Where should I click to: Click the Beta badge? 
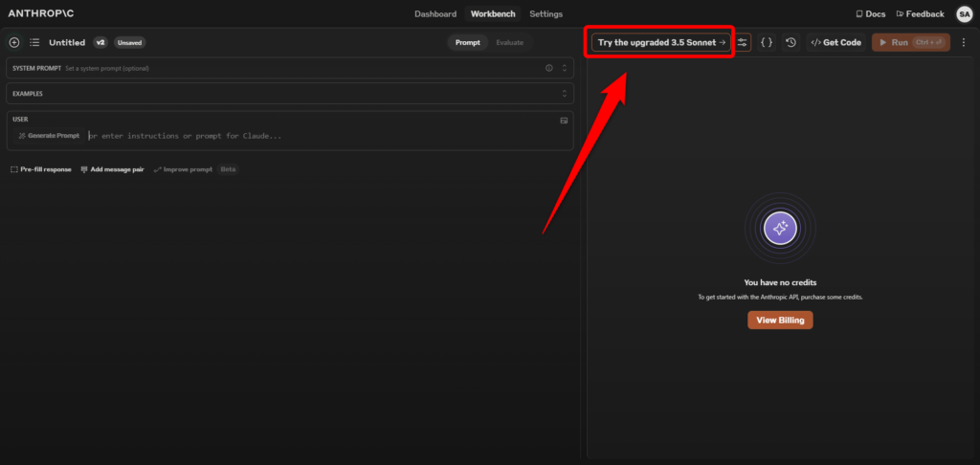pos(228,169)
